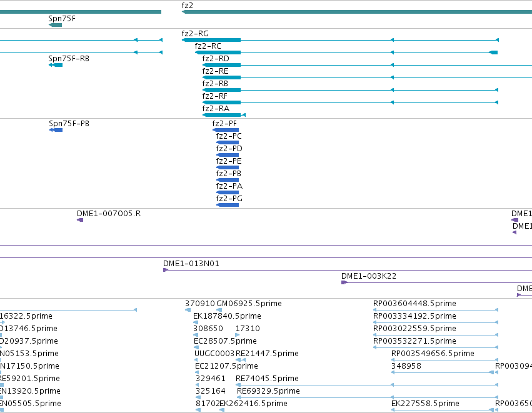Click the EN13920.5prime EST label
This screenshot has height=413, width=532.
30,391
